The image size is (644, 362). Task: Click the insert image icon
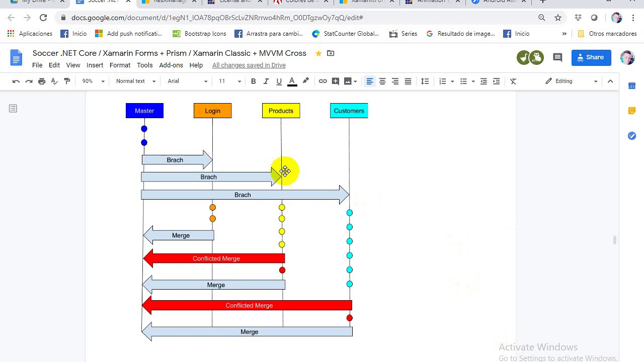coord(348,81)
